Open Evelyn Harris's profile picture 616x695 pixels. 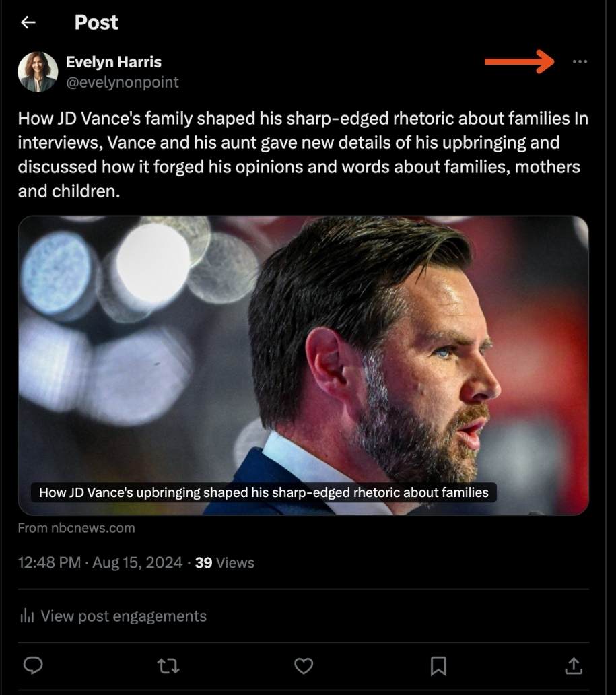[x=38, y=71]
